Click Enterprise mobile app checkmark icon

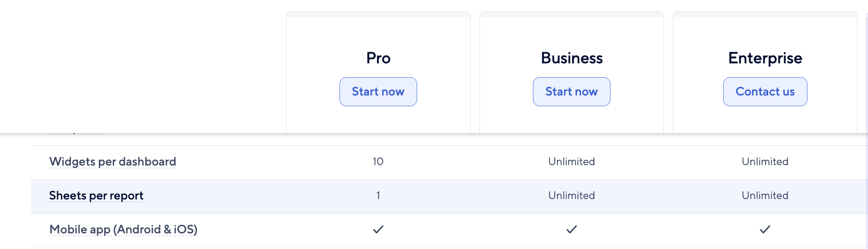pyautogui.click(x=765, y=229)
